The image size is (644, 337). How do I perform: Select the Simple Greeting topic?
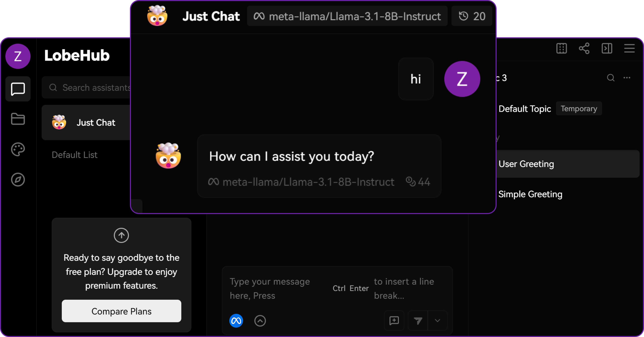point(530,194)
